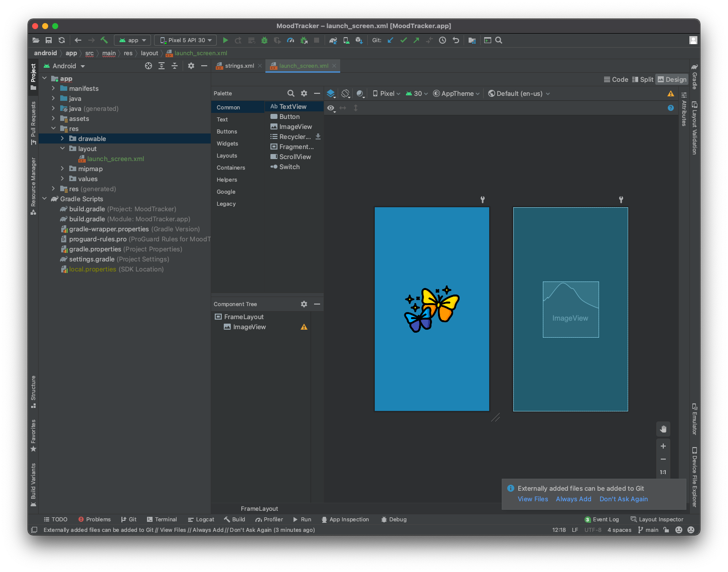Toggle Orientation for Preview icon
This screenshot has width=728, height=572.
(346, 93)
